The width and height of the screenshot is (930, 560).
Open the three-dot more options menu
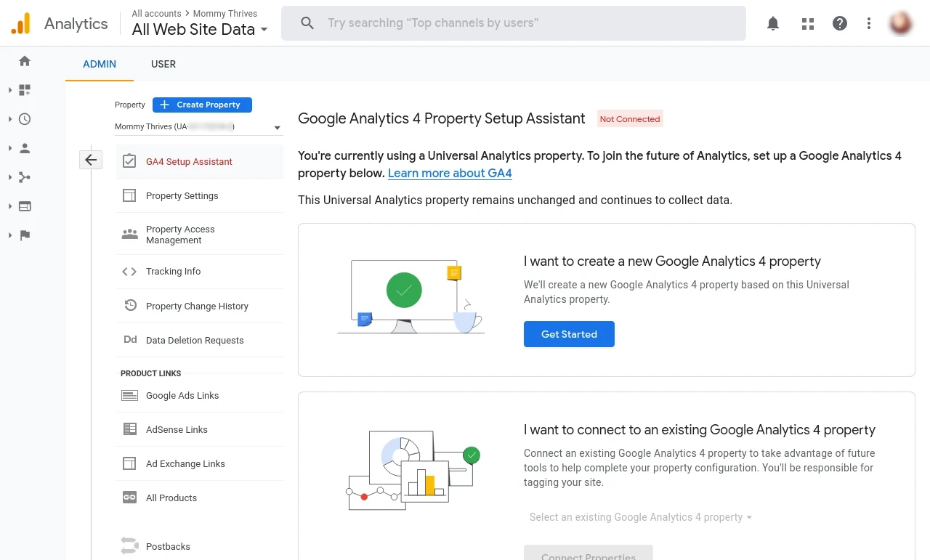[869, 23]
